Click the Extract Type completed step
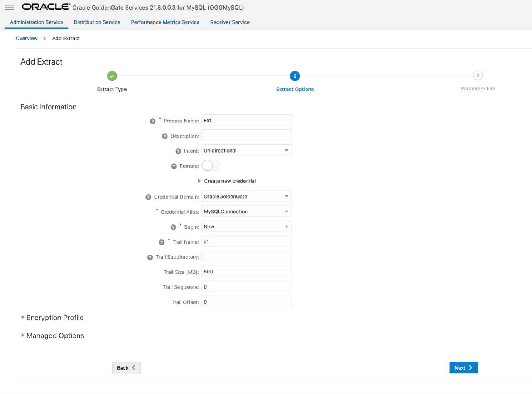The height and width of the screenshot is (394, 532). coord(112,76)
